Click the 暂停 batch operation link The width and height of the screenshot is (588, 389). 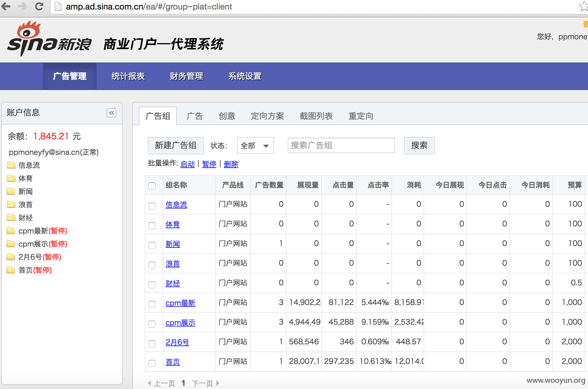[x=209, y=164]
